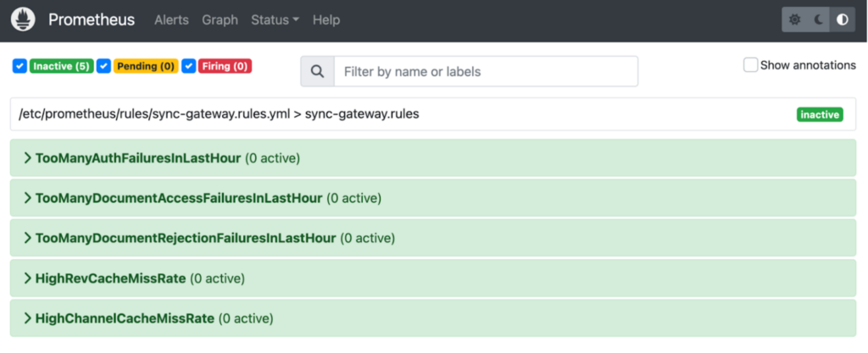
Task: Click the magnifying glass search icon
Action: click(x=317, y=71)
